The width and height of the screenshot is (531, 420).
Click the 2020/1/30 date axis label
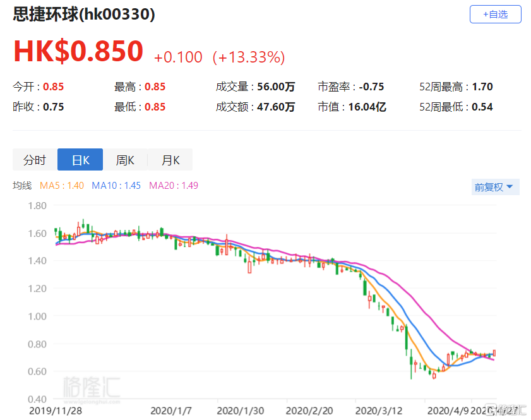coord(241,411)
